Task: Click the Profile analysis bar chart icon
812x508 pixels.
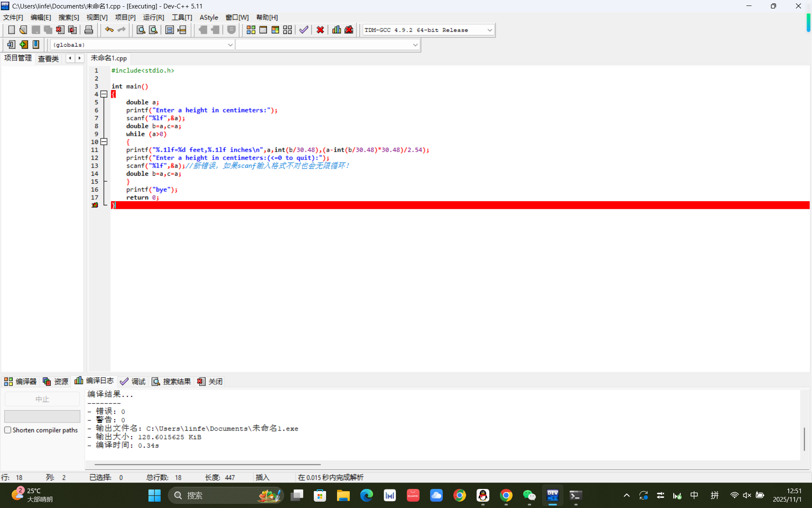Action: pos(337,30)
